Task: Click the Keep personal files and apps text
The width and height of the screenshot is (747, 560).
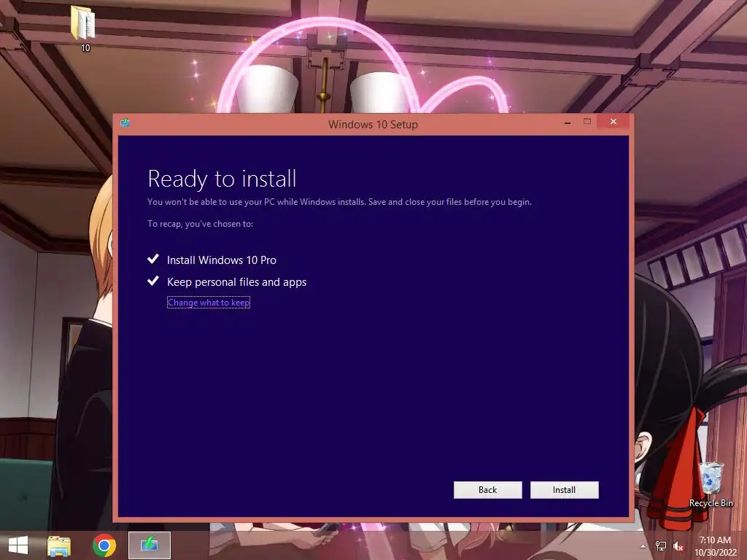Action: point(237,282)
